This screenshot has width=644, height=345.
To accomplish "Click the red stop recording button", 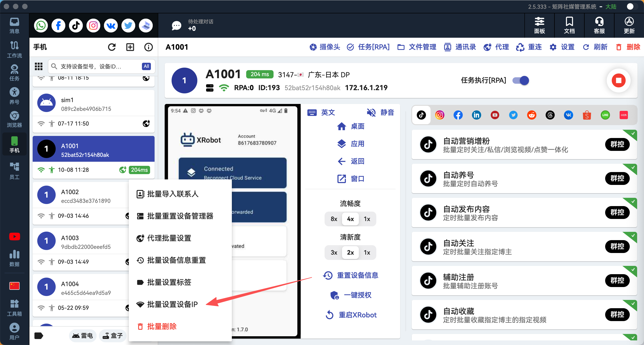I will tap(618, 80).
